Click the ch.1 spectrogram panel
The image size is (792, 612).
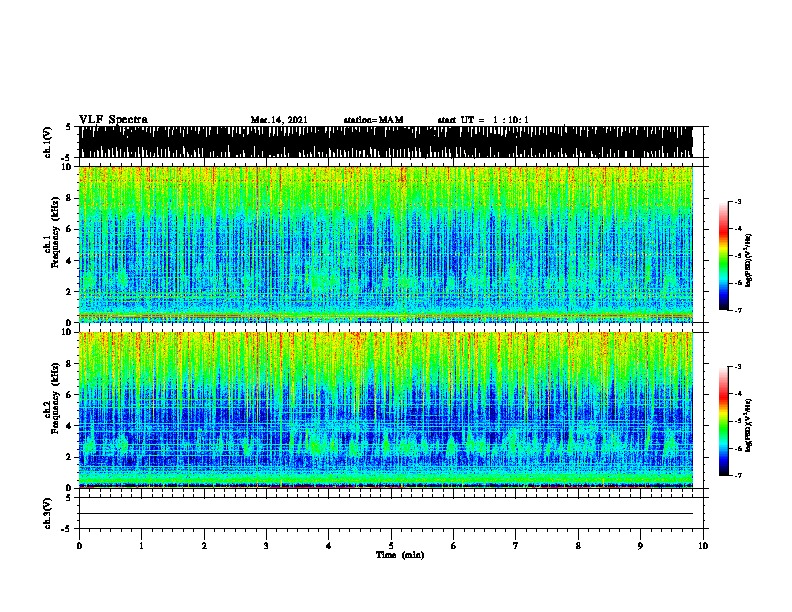tap(385, 244)
